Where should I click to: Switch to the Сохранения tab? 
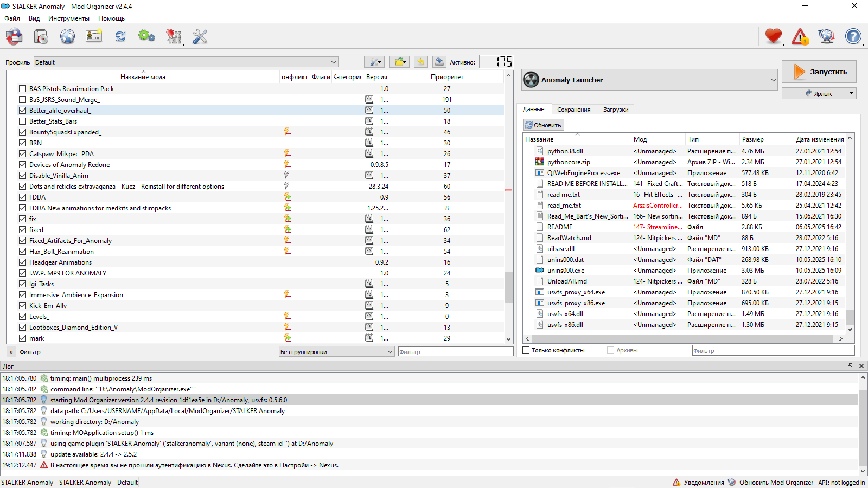coord(573,110)
